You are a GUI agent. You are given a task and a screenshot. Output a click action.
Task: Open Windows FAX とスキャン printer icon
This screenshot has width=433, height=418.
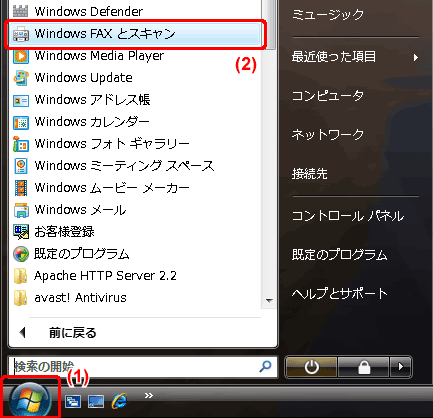[21, 34]
